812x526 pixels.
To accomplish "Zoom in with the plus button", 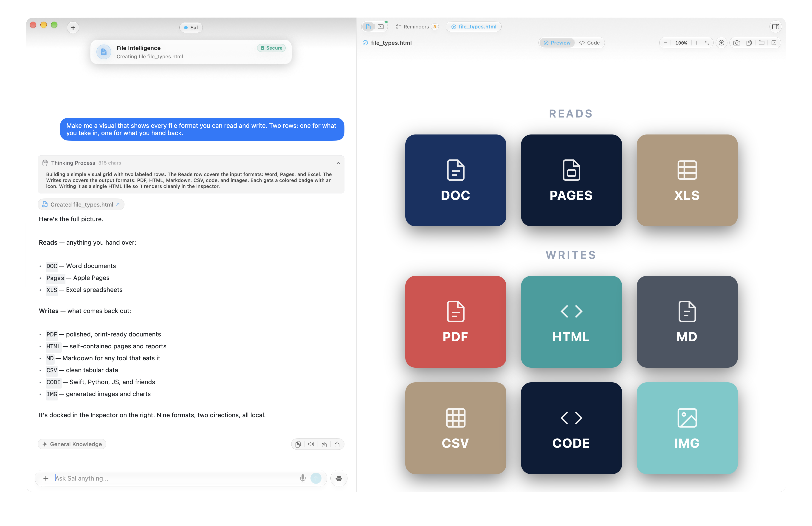I will [697, 43].
